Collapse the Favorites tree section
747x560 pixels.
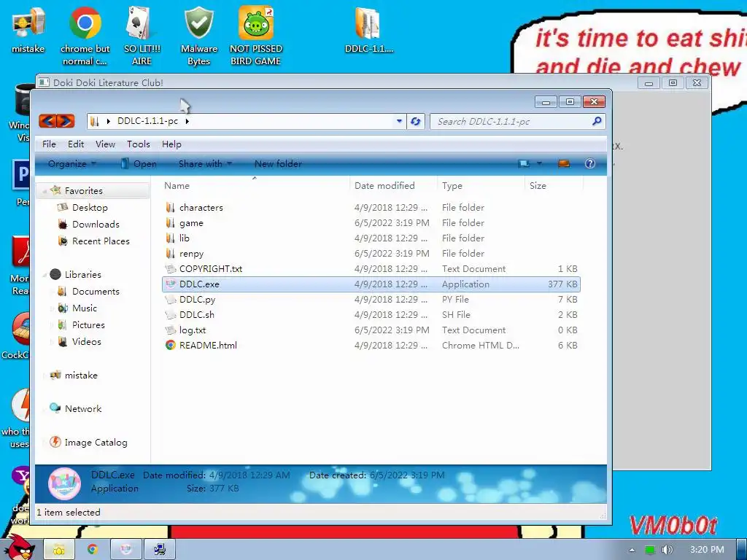(x=44, y=191)
